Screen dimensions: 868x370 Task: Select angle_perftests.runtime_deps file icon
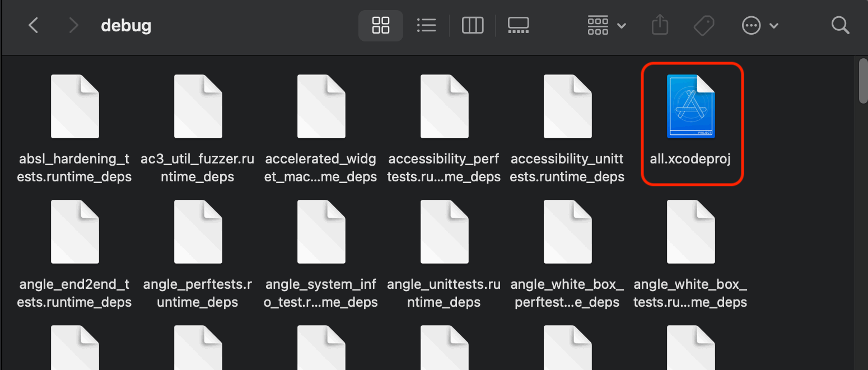(x=198, y=232)
